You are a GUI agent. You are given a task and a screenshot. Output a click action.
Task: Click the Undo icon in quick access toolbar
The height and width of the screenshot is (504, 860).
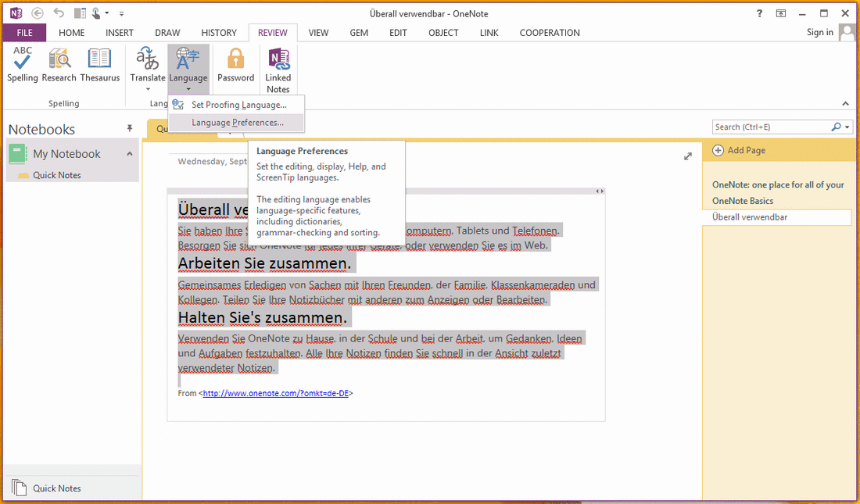pyautogui.click(x=59, y=13)
